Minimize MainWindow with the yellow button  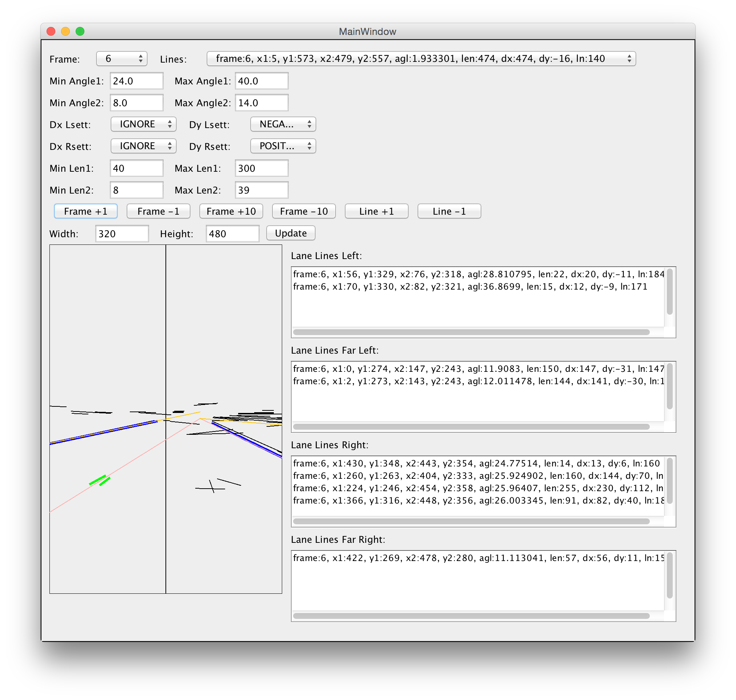pyautogui.click(x=65, y=31)
